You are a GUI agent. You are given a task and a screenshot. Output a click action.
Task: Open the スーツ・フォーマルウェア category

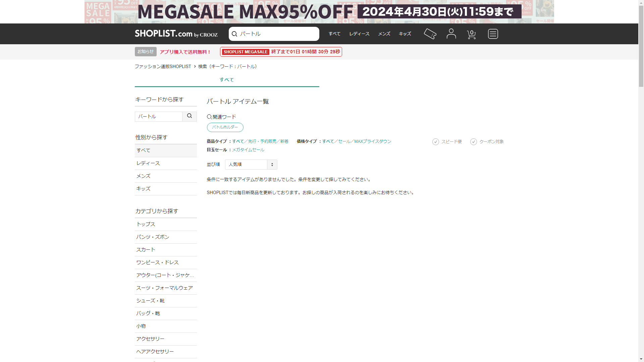pos(166,288)
